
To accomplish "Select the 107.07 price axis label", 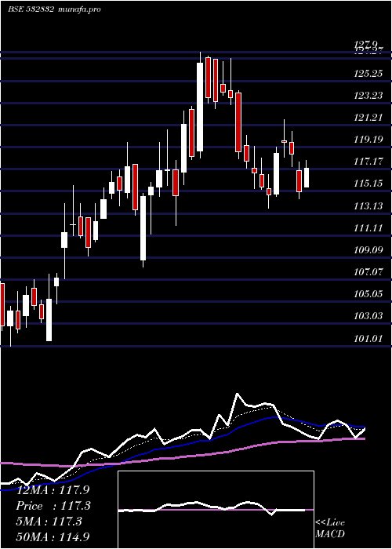I will pyautogui.click(x=368, y=272).
